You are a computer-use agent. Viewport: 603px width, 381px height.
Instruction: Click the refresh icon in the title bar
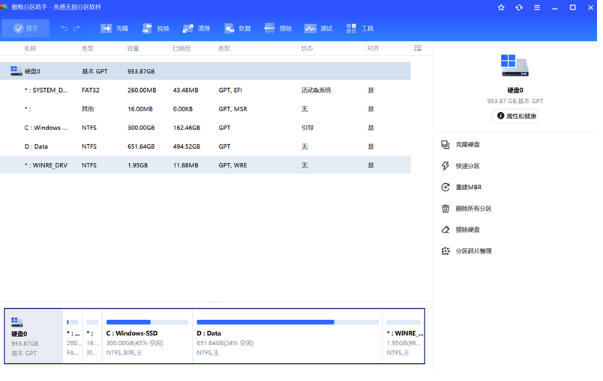(x=519, y=7)
